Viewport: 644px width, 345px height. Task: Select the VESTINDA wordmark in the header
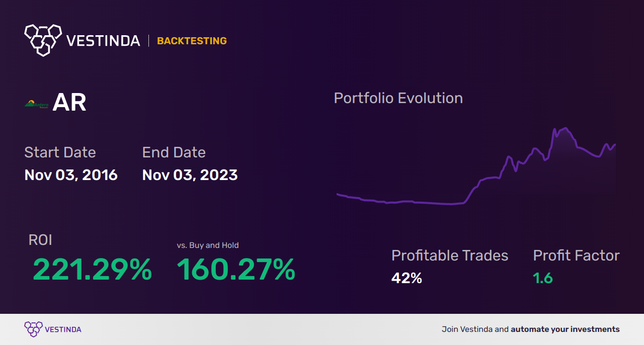point(103,41)
